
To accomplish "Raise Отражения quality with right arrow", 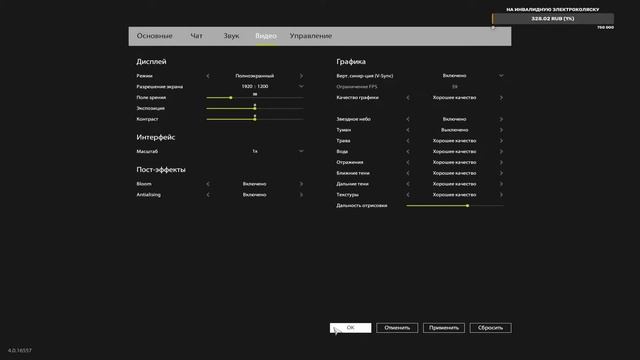I will pos(501,162).
